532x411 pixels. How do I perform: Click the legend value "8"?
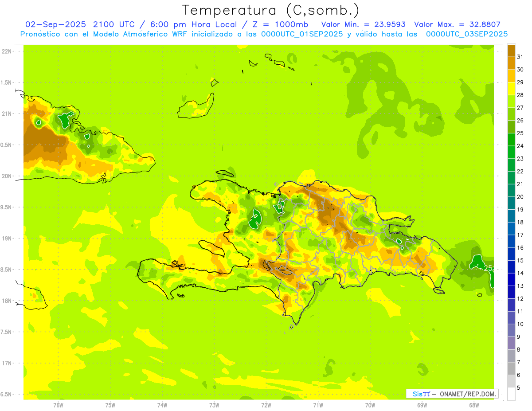click(x=518, y=350)
